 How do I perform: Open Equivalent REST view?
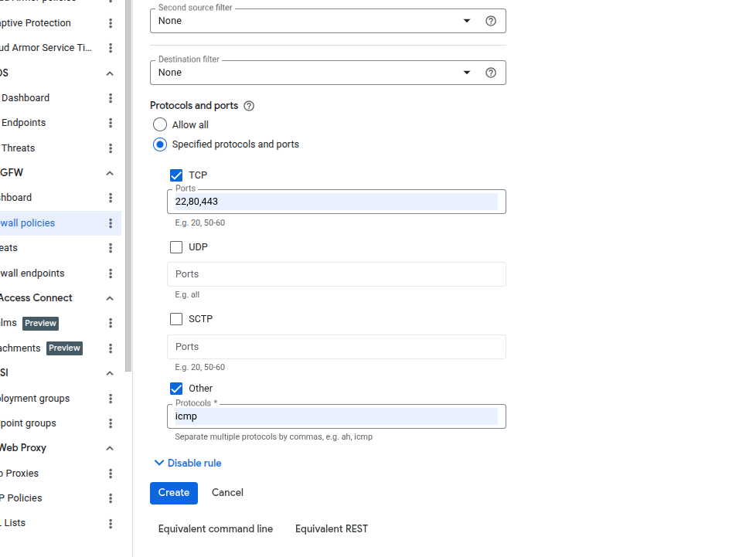tap(331, 529)
